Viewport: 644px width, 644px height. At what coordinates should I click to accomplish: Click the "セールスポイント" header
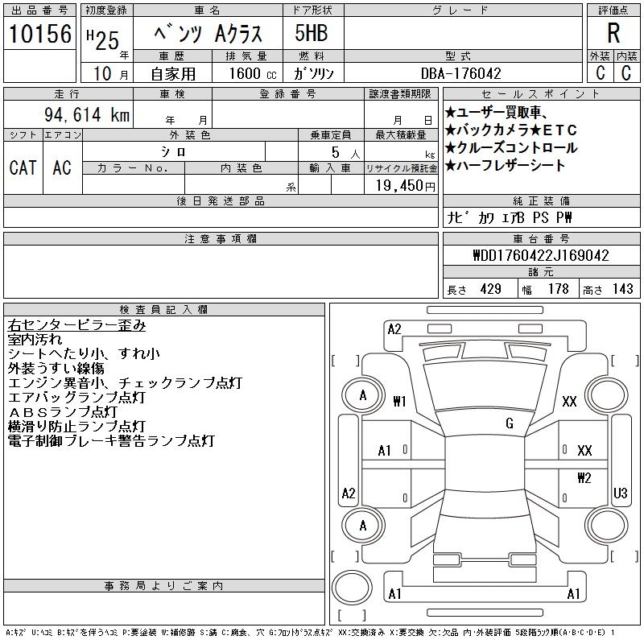click(541, 94)
